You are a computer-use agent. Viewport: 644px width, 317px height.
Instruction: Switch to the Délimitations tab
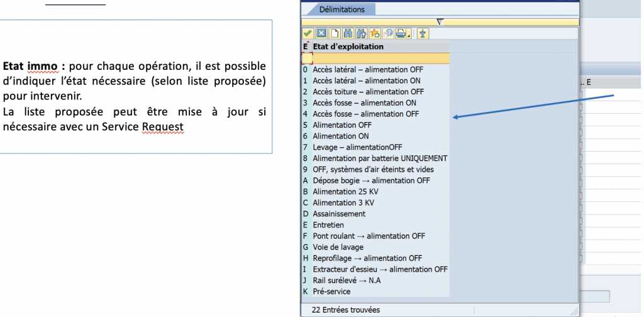341,9
